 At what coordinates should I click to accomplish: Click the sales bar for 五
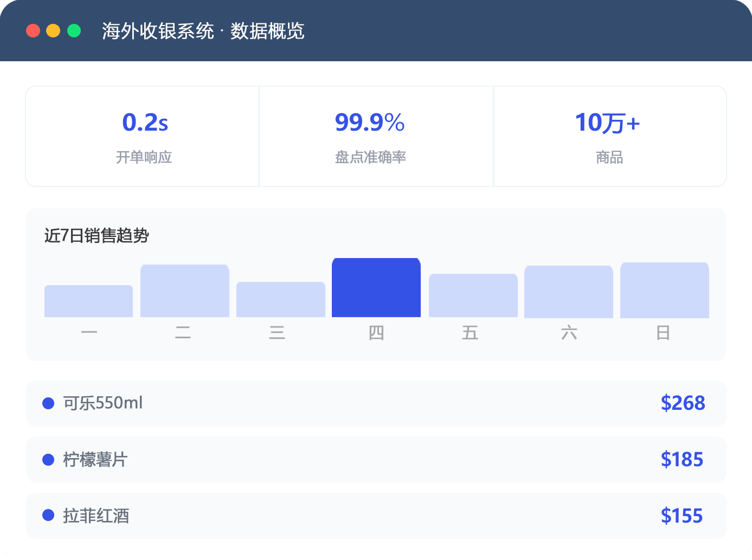point(473,295)
